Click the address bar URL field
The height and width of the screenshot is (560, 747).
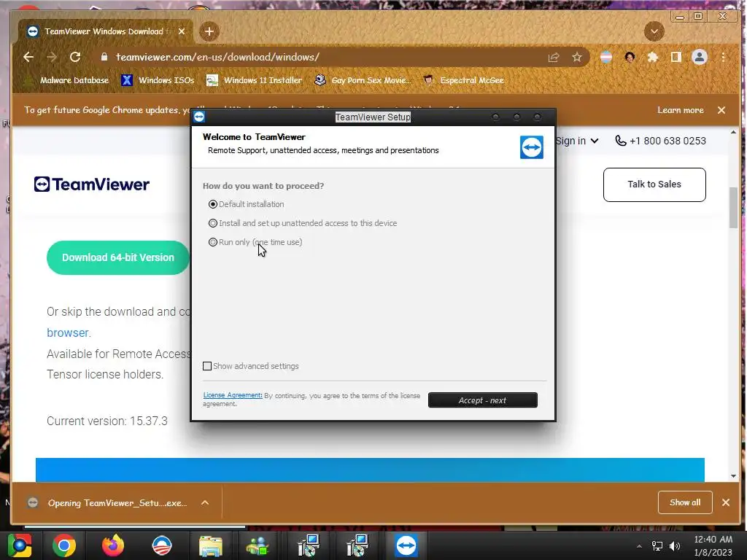217,57
